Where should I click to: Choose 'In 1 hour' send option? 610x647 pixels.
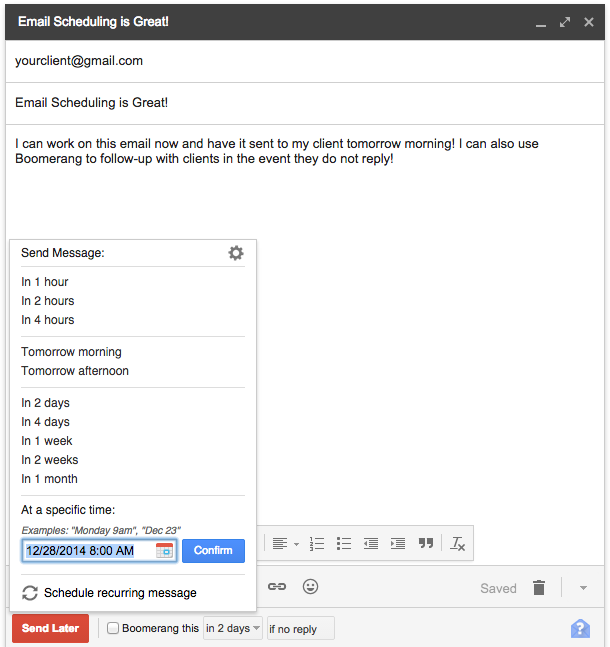point(45,282)
